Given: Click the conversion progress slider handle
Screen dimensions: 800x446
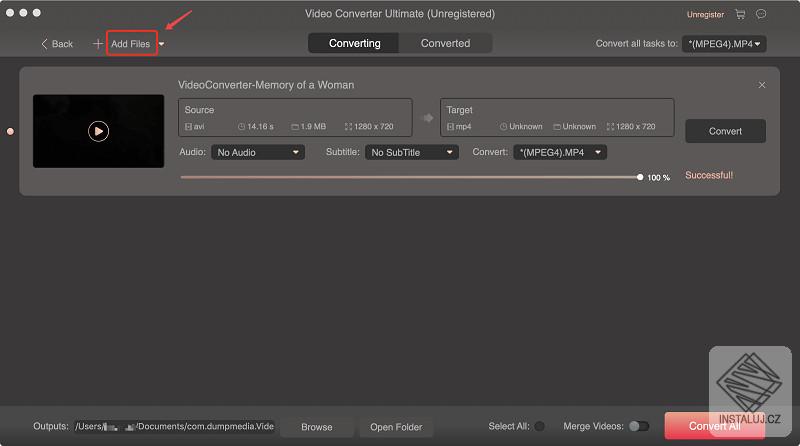Looking at the screenshot, I should coord(640,177).
